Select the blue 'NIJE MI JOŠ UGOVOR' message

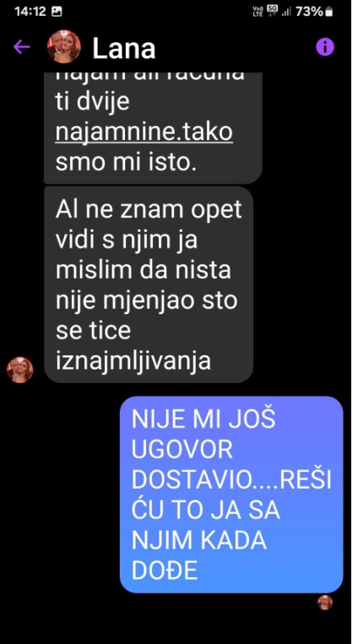click(x=231, y=495)
